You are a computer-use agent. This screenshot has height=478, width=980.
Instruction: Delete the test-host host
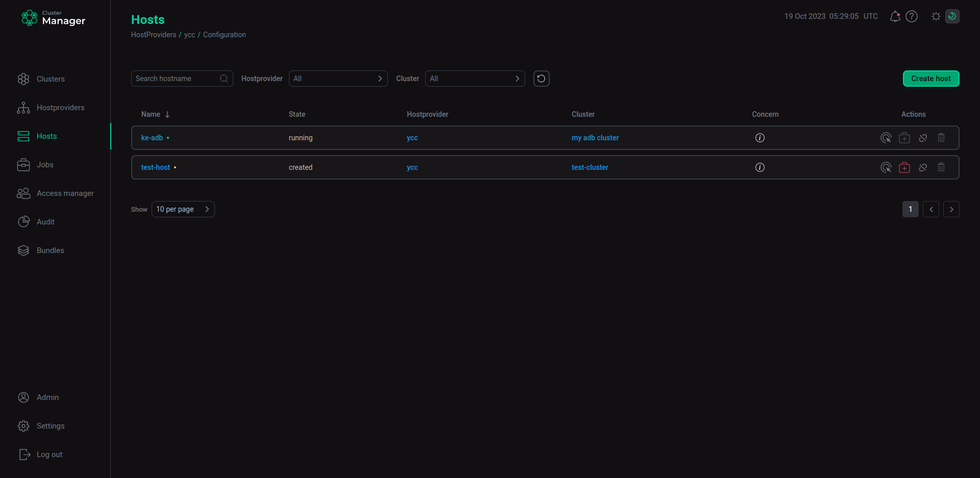coord(941,167)
